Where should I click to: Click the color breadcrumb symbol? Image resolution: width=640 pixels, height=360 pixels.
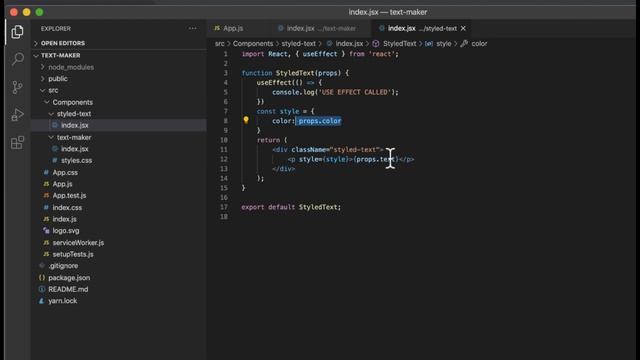479,43
